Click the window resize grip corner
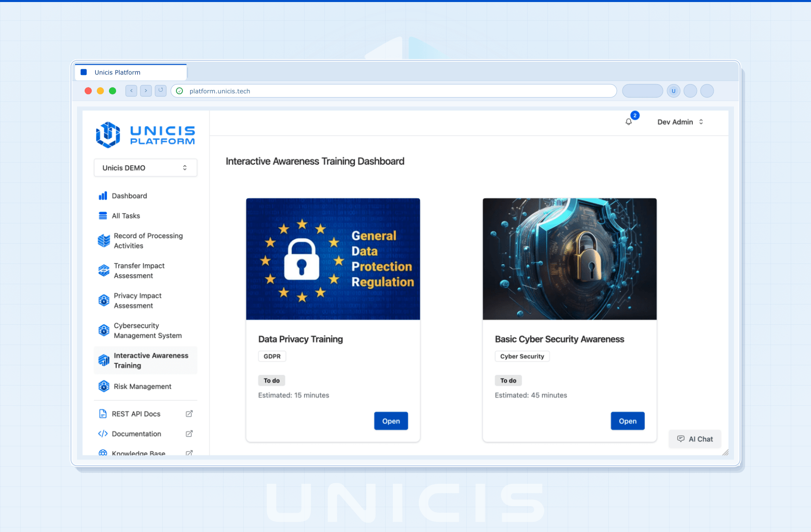The width and height of the screenshot is (811, 532). tap(725, 452)
